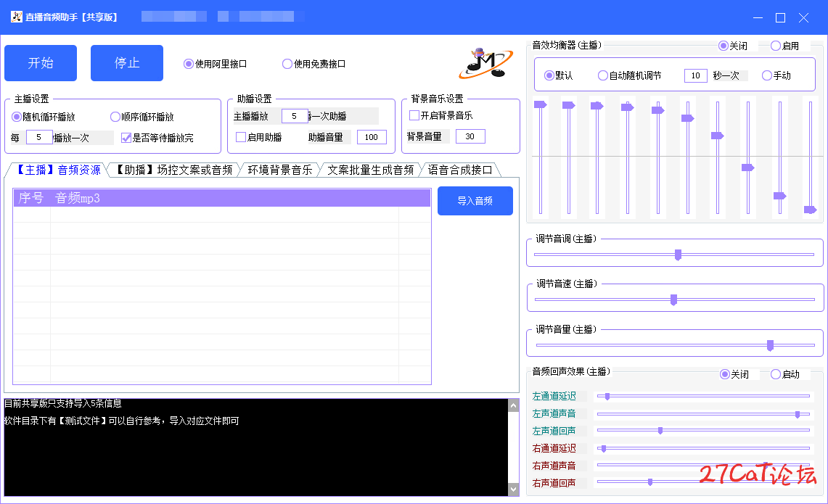Click the first equalizer band slider handle
This screenshot has height=504, width=828.
coord(540,104)
